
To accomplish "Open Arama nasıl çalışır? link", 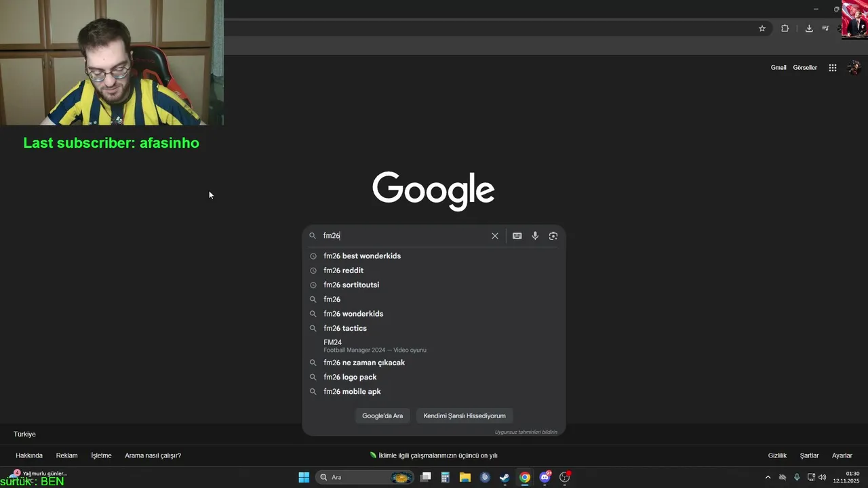I will 153,455.
